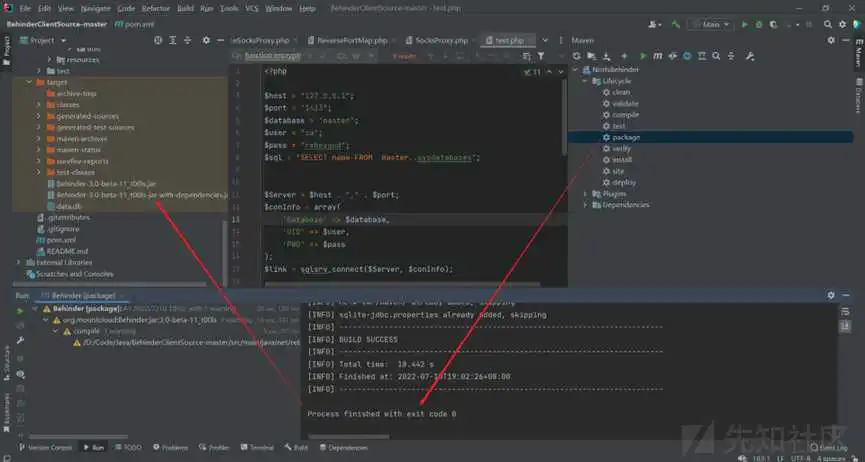Select the pom.xml file in project tree
The width and height of the screenshot is (865, 462).
(x=62, y=240)
